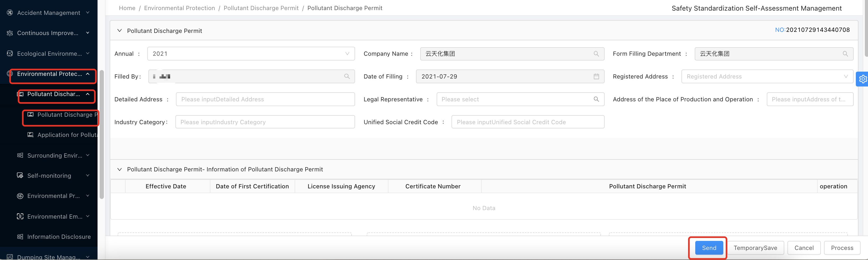Click the Certificate Number column header
This screenshot has height=260, width=868.
pyautogui.click(x=433, y=186)
